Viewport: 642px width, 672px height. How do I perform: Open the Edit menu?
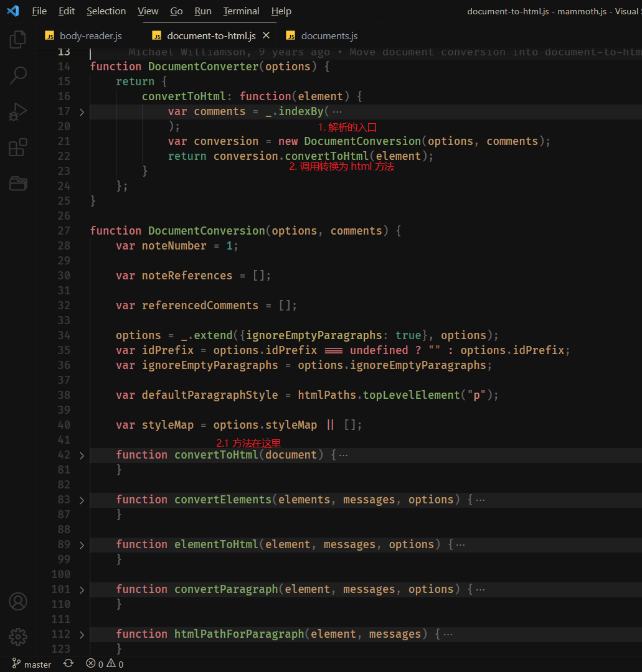(x=67, y=11)
